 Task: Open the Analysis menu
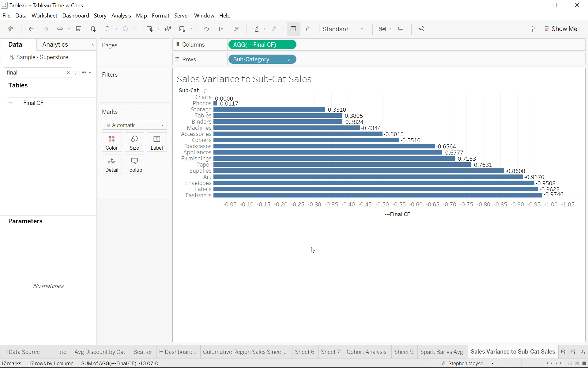tap(121, 16)
